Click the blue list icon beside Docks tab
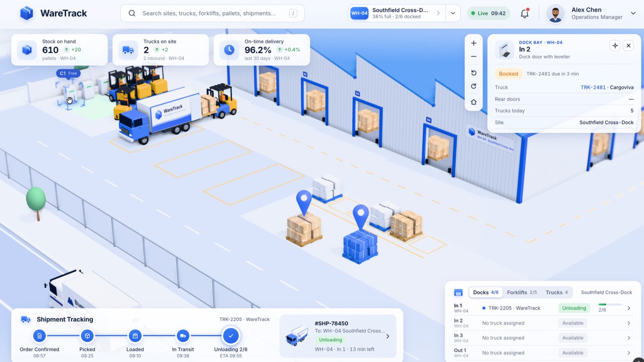This screenshot has height=362, width=644. click(458, 292)
